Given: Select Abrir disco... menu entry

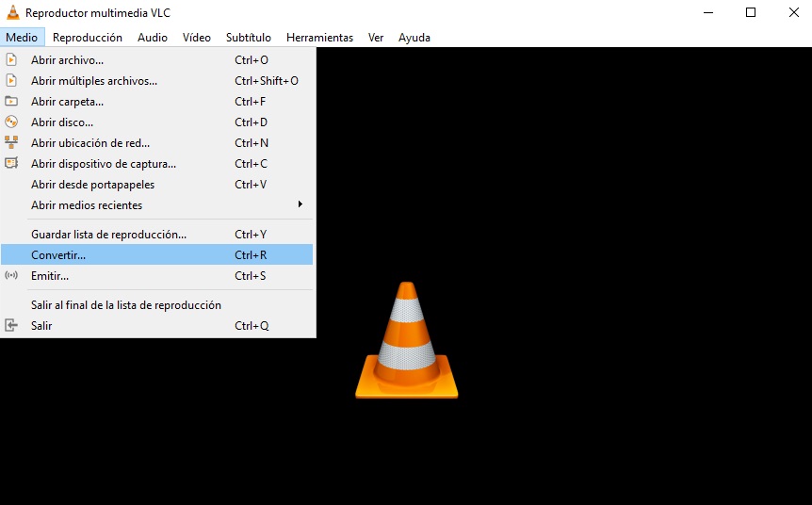Looking at the screenshot, I should [x=157, y=122].
